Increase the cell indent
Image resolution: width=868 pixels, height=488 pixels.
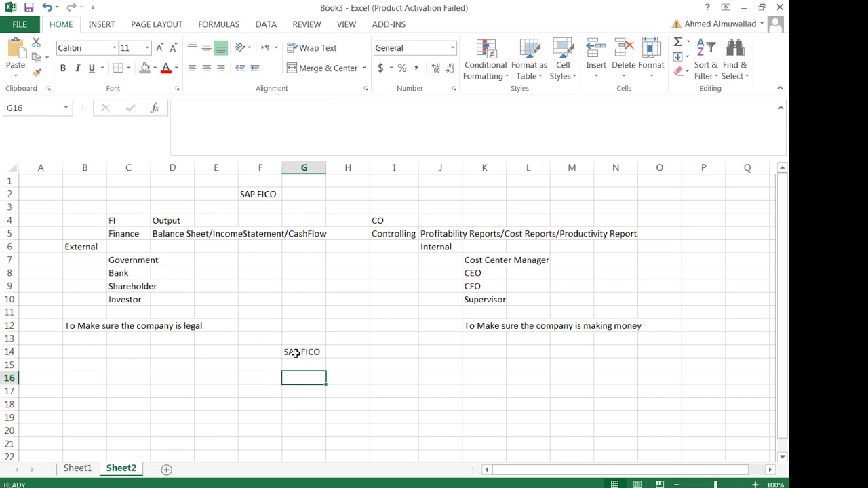pos(254,68)
